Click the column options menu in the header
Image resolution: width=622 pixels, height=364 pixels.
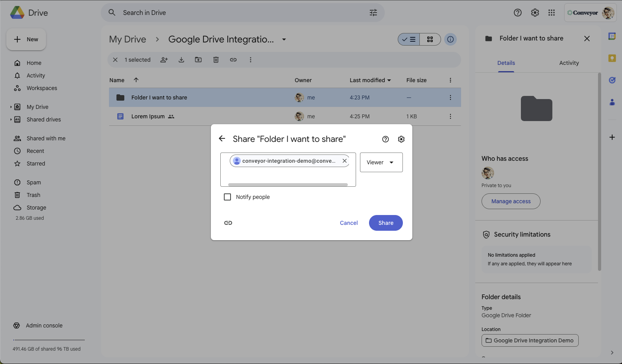[x=450, y=80]
